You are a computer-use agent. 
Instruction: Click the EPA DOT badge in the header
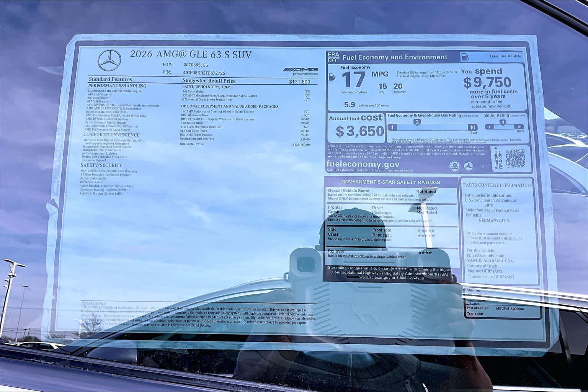[333, 57]
